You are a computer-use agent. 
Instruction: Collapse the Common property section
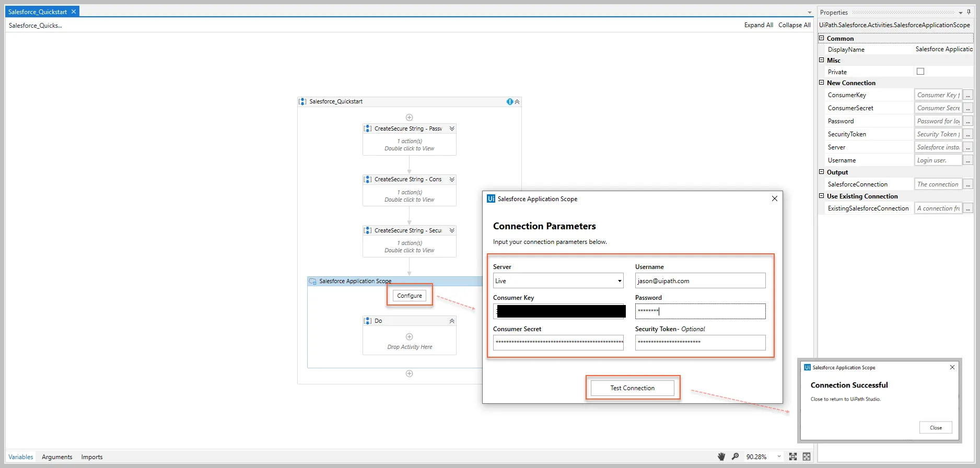coord(822,38)
